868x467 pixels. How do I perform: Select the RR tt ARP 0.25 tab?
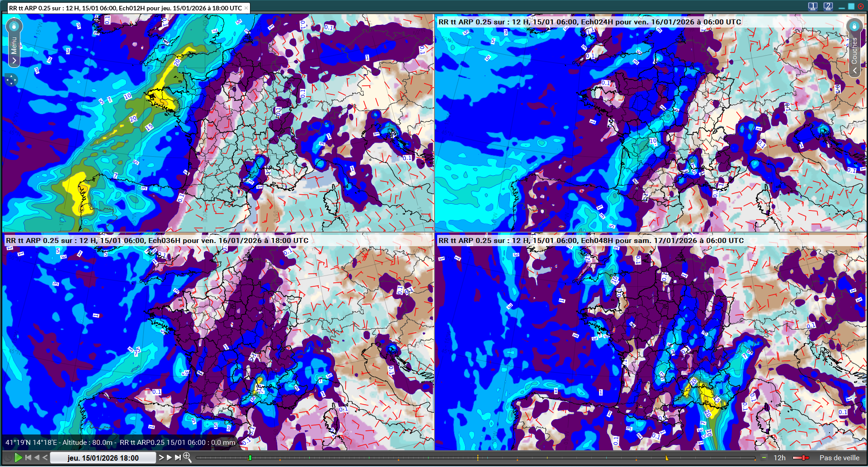(x=125, y=8)
